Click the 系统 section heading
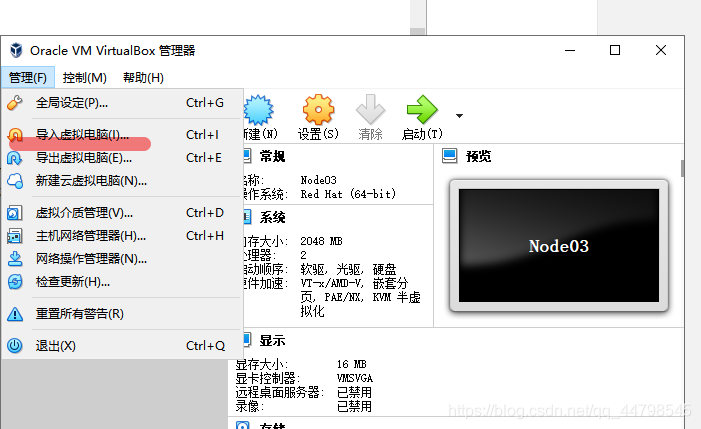Viewport: 701px width, 429px height. point(272,218)
